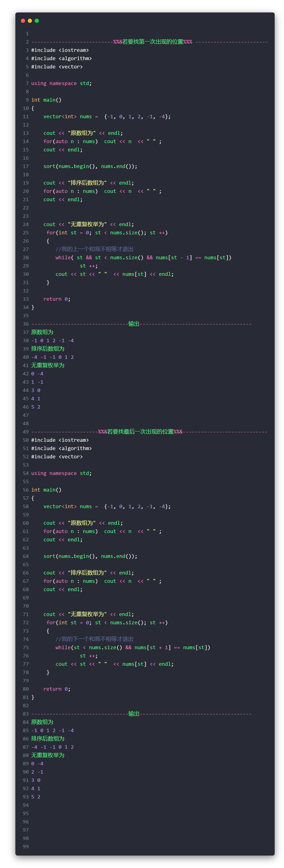Click '#include <algorithm>' on line 51
This screenshot has width=284, height=868.
tap(61, 449)
